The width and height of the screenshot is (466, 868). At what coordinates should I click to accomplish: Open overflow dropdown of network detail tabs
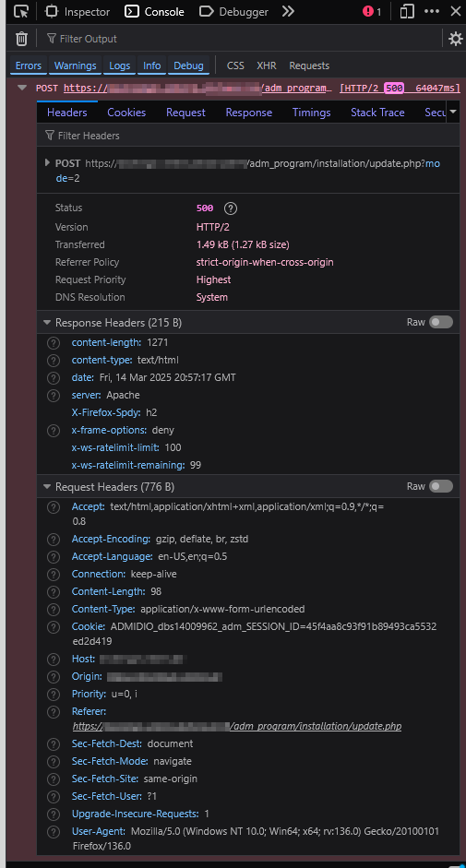pyautogui.click(x=453, y=112)
